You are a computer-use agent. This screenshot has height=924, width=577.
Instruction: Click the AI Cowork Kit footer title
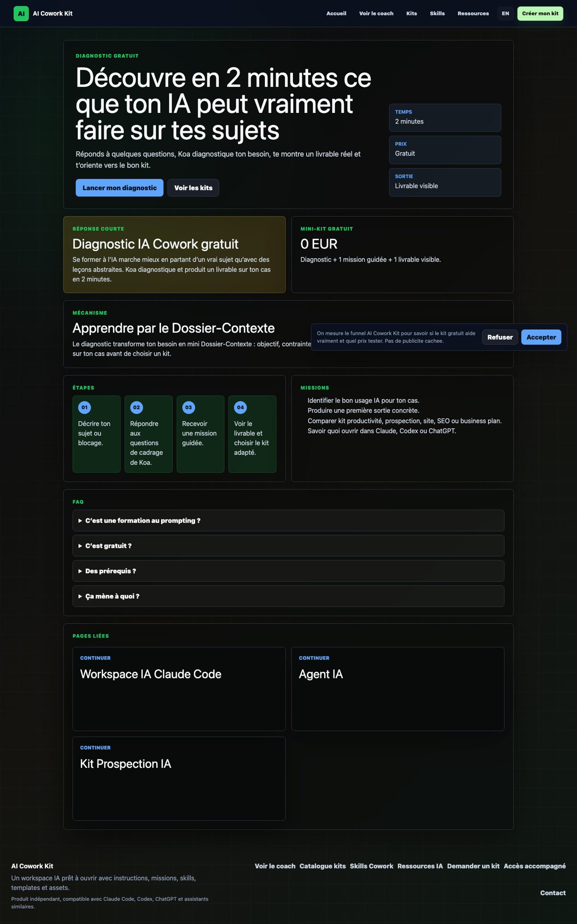(x=32, y=866)
